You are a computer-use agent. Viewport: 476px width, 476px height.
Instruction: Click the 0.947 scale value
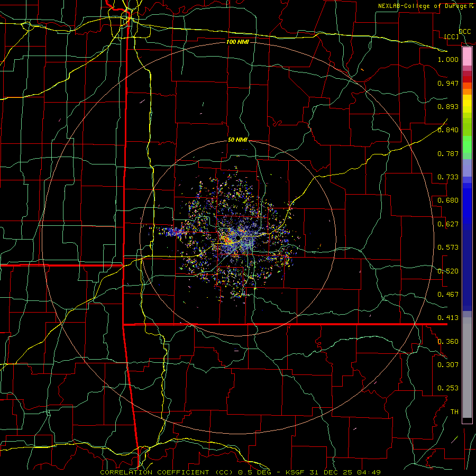(448, 83)
